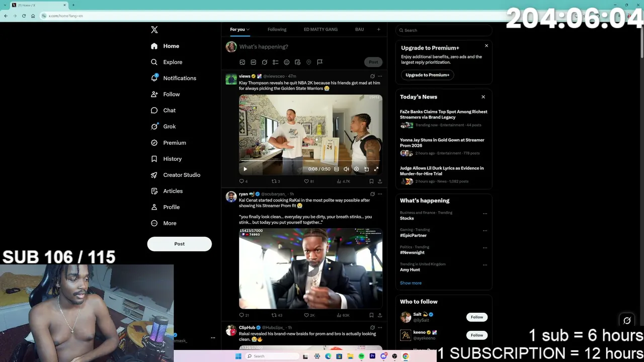Bookmark ryan's post about Kai Cenat

point(371,315)
